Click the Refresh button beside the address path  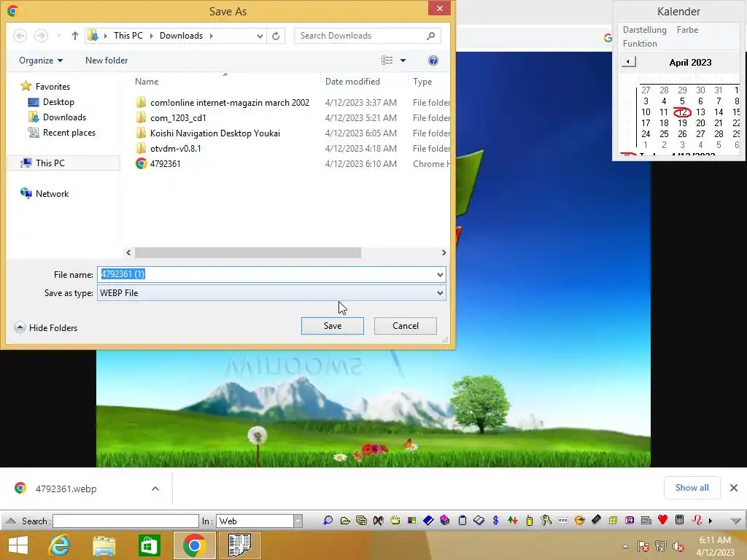pyautogui.click(x=276, y=36)
